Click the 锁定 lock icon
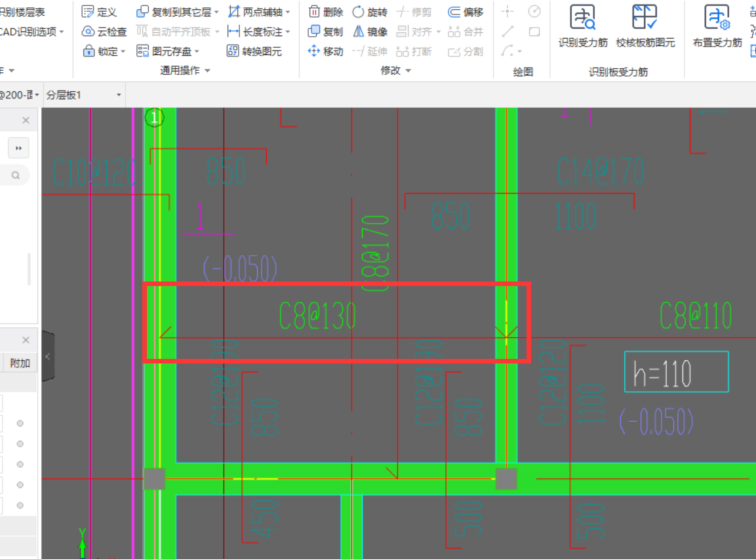Image resolution: width=756 pixels, height=559 pixels. 89,51
